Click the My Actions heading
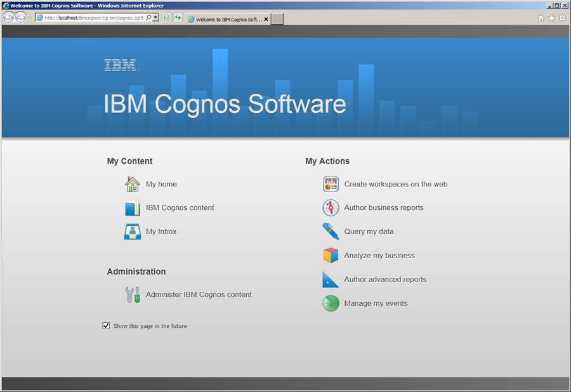 (x=327, y=161)
